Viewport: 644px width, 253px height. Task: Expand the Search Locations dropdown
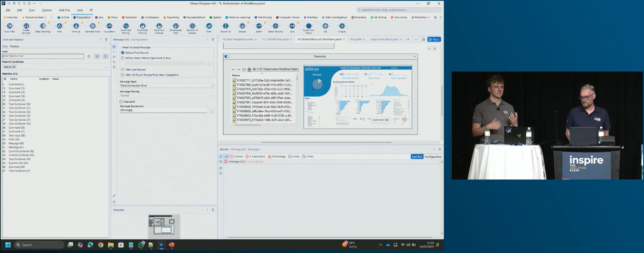(x=55, y=67)
